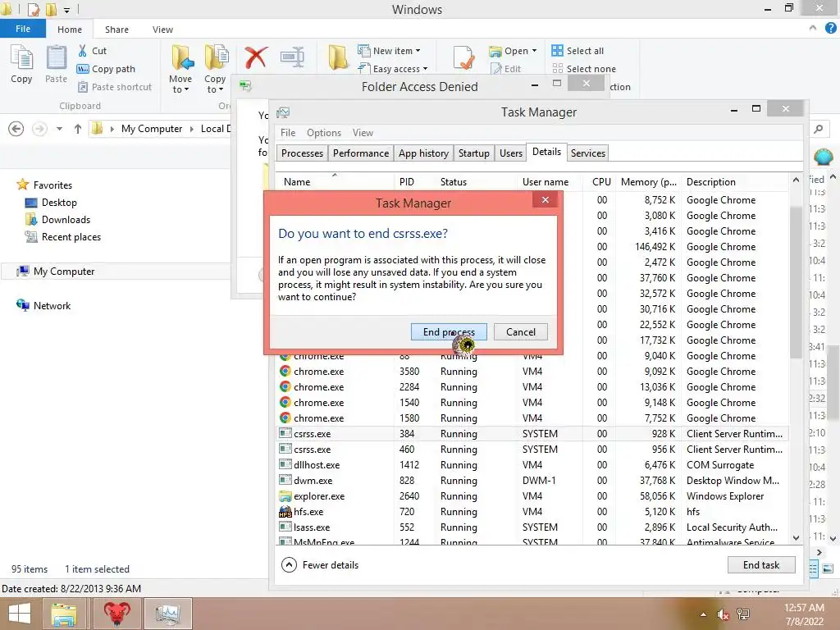The height and width of the screenshot is (630, 840).
Task: Open the File tab in Explorer
Action: click(x=22, y=29)
